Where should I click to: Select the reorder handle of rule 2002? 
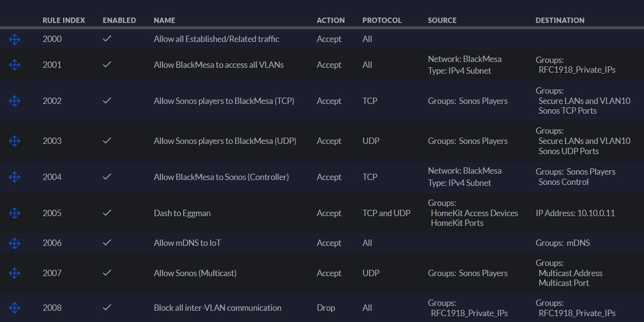(x=15, y=101)
